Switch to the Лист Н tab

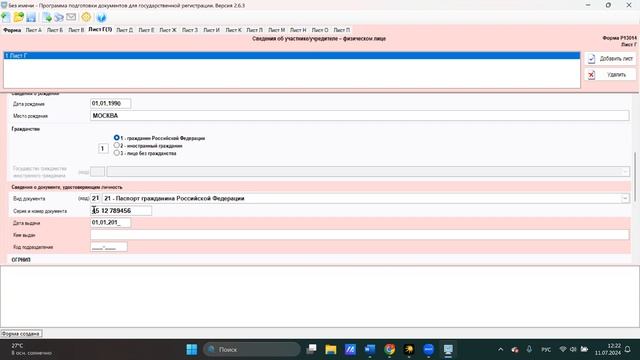coord(298,30)
